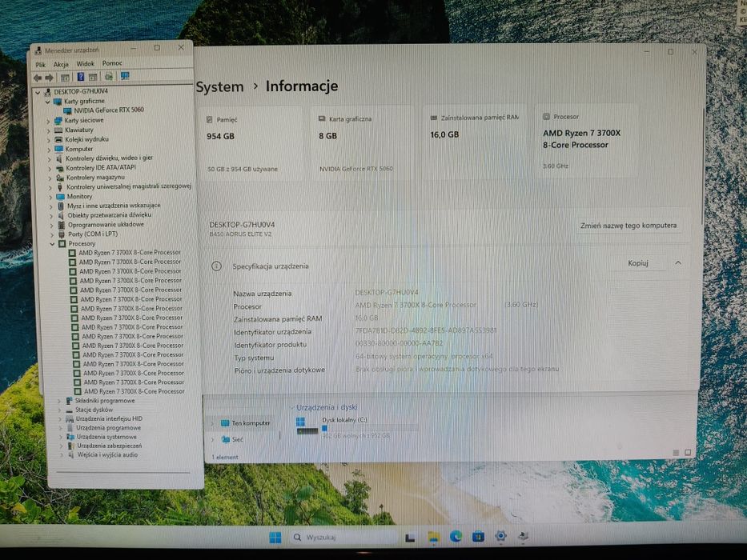Select Wejścia i wyjścia audio item
Screen dimensions: 747x560
pos(107,455)
